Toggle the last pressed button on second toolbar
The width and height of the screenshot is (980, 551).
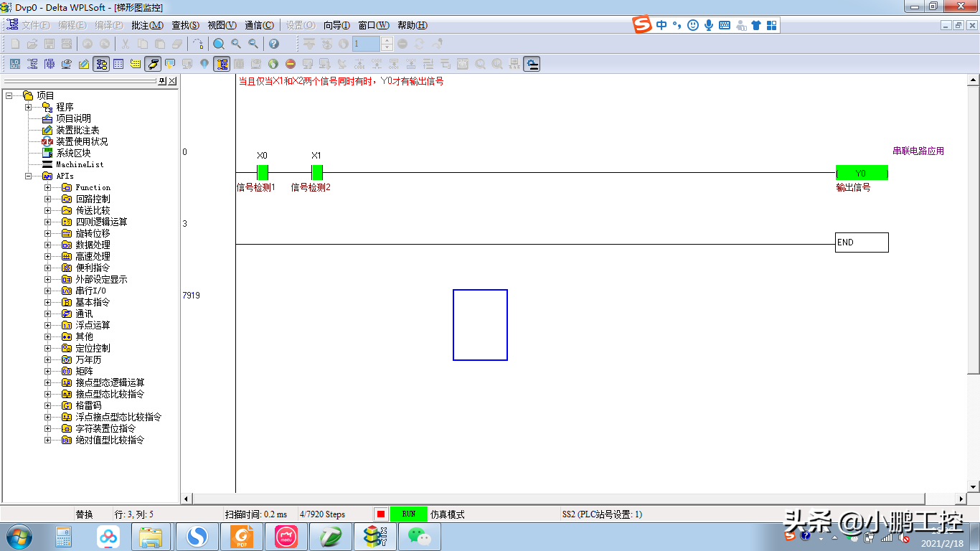point(532,64)
